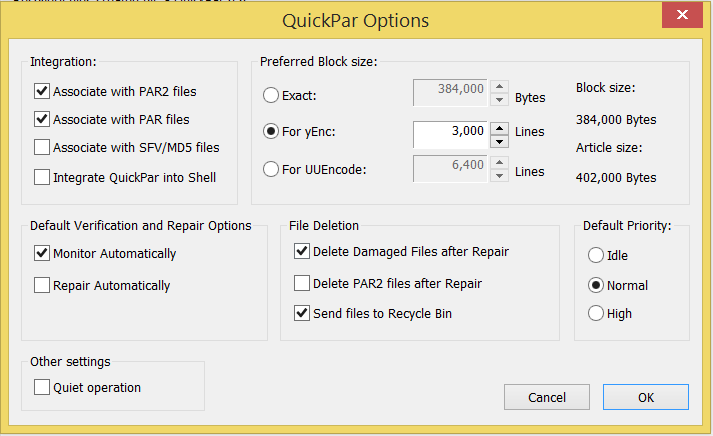
Task: Select the For UUEncode radio button
Action: coord(271,169)
